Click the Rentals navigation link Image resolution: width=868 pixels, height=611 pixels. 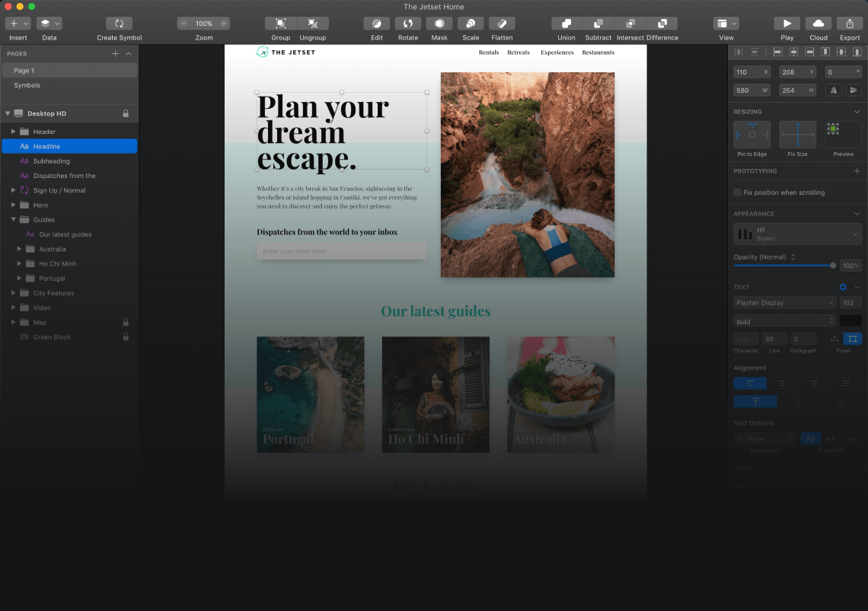coord(489,53)
